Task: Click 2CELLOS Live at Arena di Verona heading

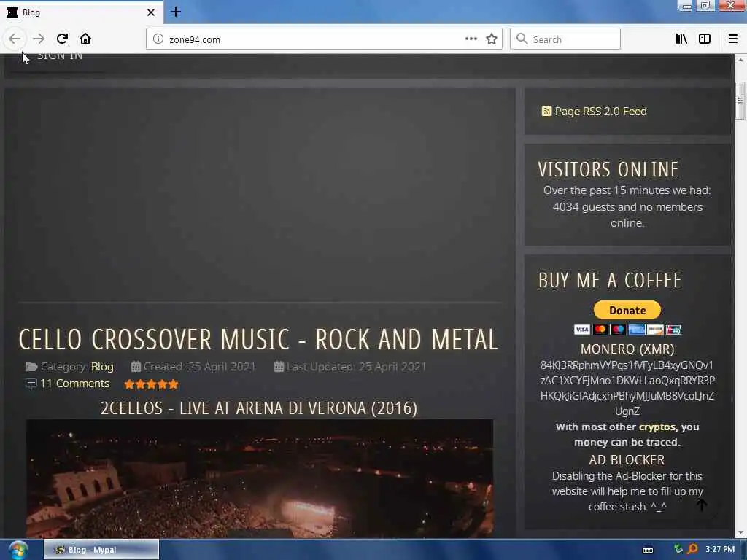Action: (x=259, y=408)
